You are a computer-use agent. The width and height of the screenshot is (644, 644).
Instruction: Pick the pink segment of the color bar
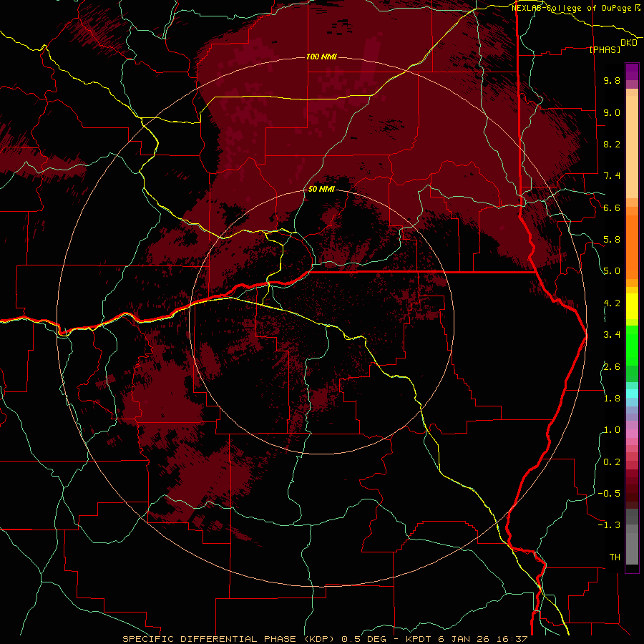pyautogui.click(x=632, y=434)
